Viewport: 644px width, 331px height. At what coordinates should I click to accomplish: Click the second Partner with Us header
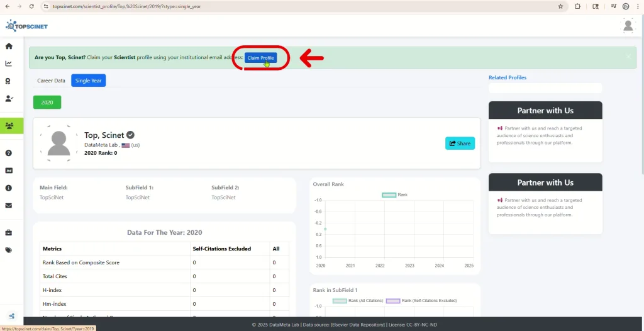click(545, 182)
